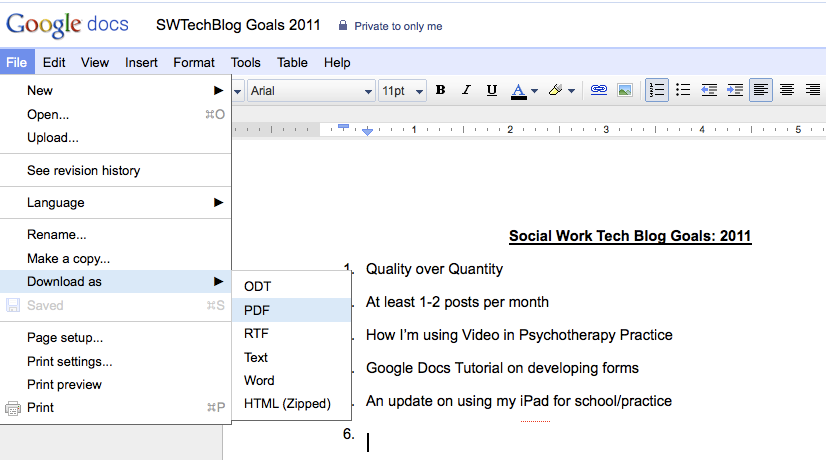Open the Table menu
Screen dimensions: 826x460
pyautogui.click(x=292, y=62)
